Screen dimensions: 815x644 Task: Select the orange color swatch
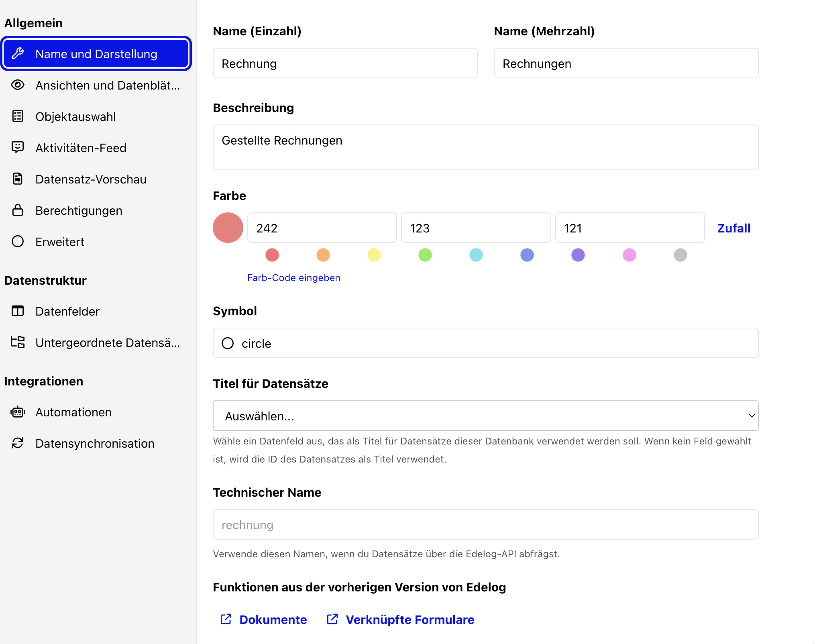(323, 255)
